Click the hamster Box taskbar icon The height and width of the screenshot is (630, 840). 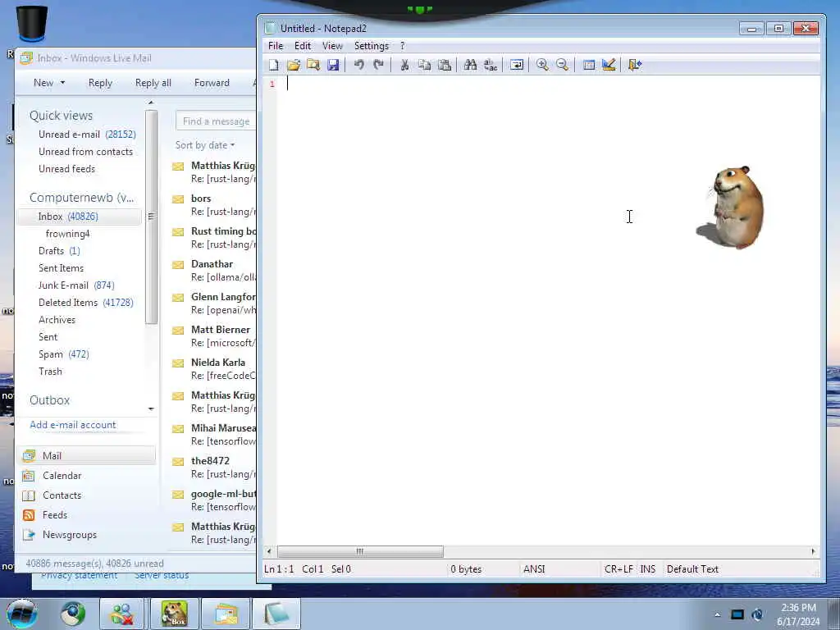click(175, 614)
